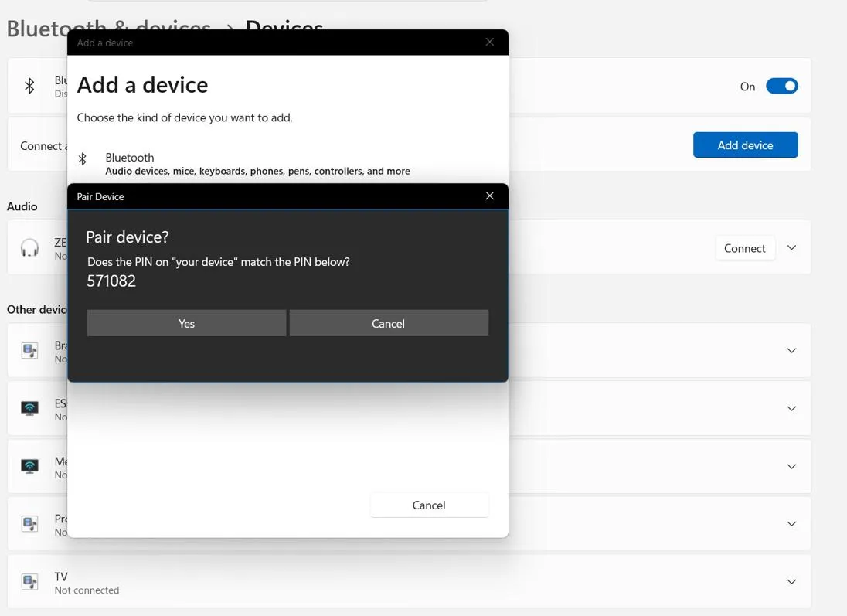Expand the Me display device chevron
Viewport: 847px width, 616px height.
click(x=791, y=466)
